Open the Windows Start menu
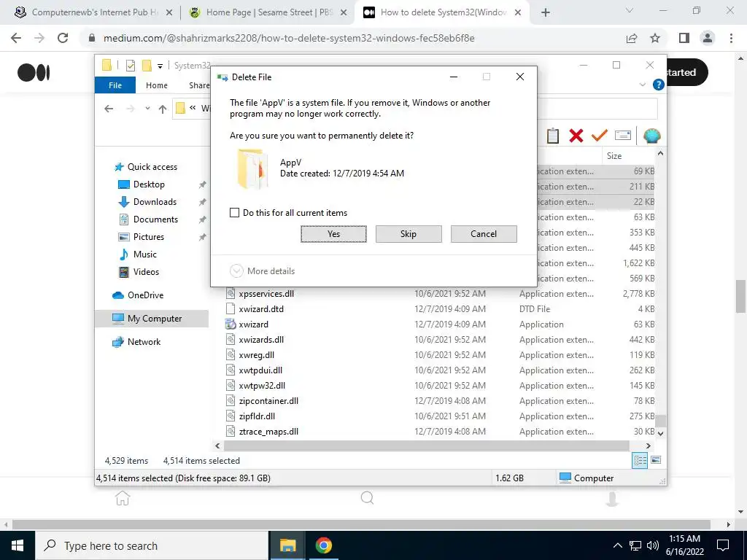The image size is (747, 560). coord(18,545)
